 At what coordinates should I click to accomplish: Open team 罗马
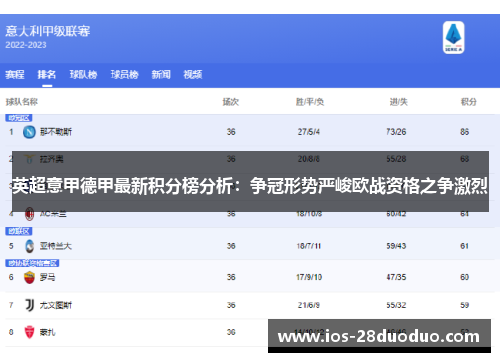click(47, 277)
